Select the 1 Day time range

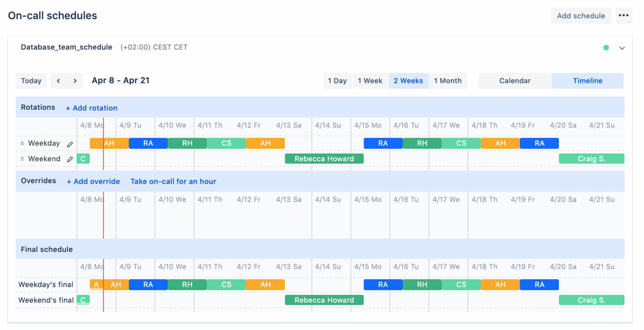coord(337,81)
